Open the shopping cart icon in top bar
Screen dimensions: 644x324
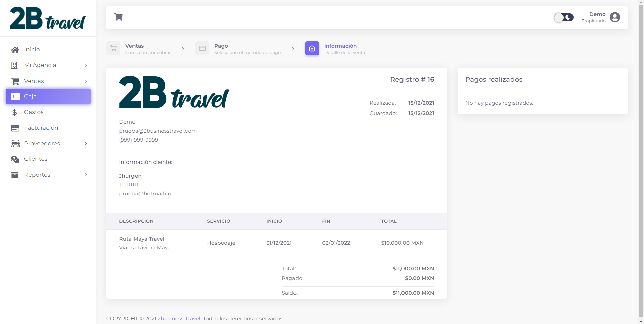118,17
